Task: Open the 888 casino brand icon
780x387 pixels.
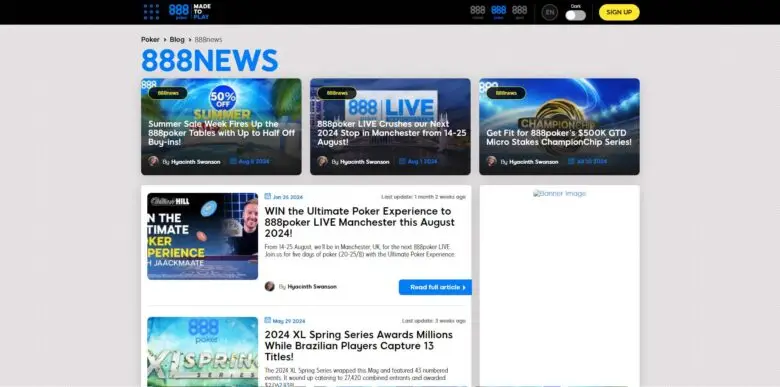Action: tap(478, 12)
